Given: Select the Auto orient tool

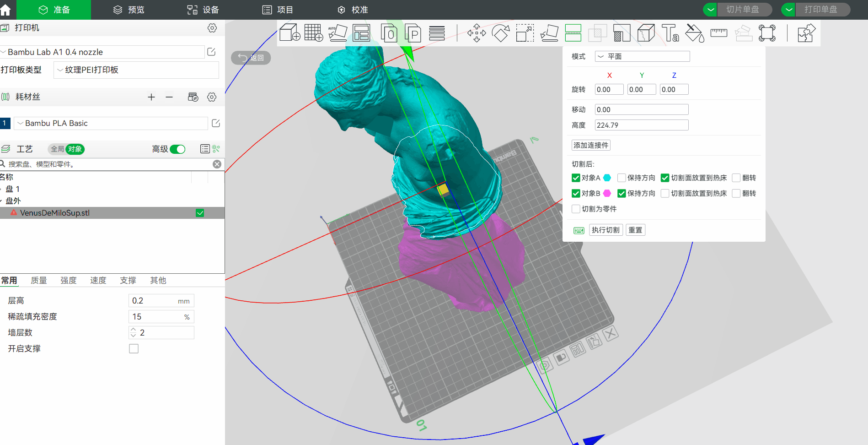Looking at the screenshot, I should [338, 33].
